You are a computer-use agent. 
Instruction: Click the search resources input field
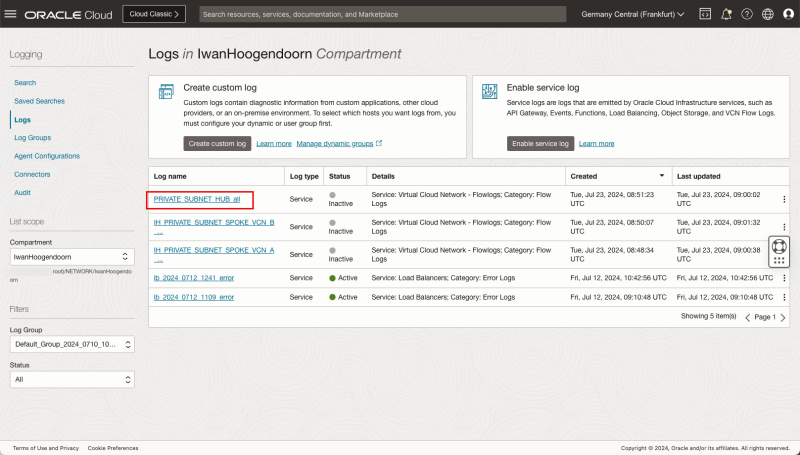pos(380,15)
